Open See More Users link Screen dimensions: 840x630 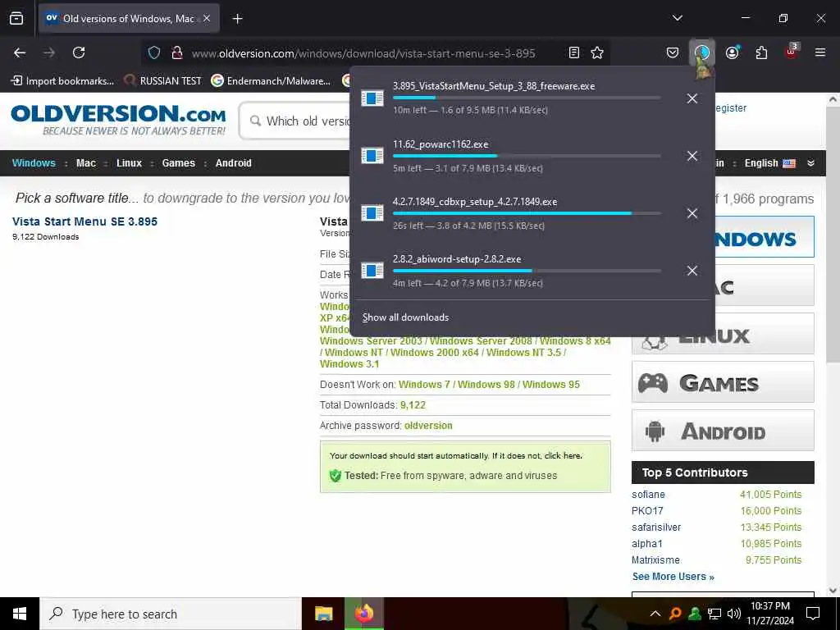(673, 577)
